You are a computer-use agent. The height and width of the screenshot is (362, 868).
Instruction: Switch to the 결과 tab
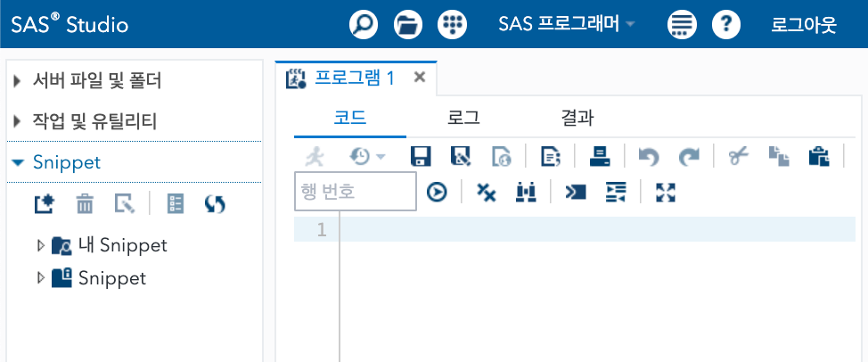coord(577,118)
